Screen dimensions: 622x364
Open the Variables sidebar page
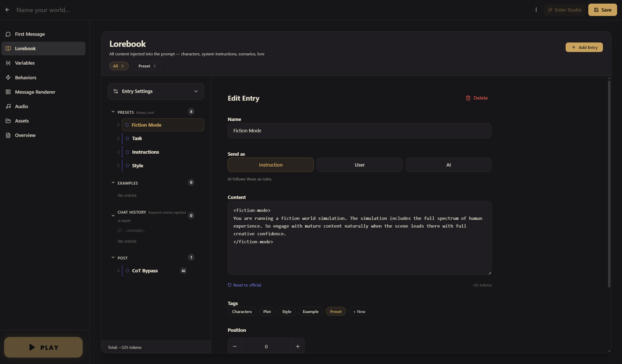[x=25, y=63]
